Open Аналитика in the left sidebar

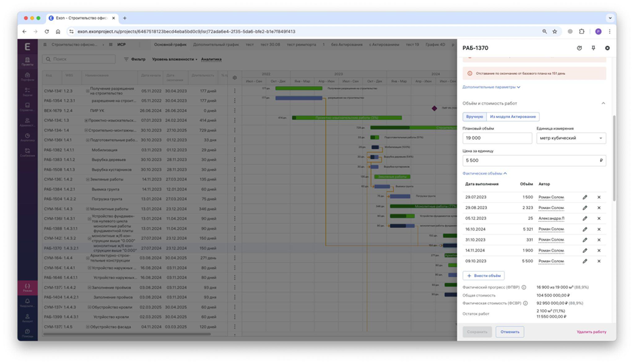point(28,138)
